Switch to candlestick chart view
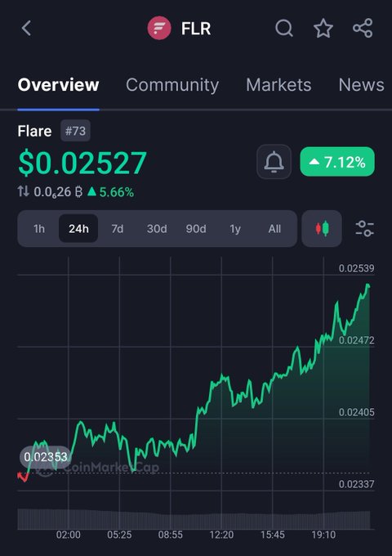Image resolution: width=392 pixels, height=556 pixels. (x=322, y=228)
